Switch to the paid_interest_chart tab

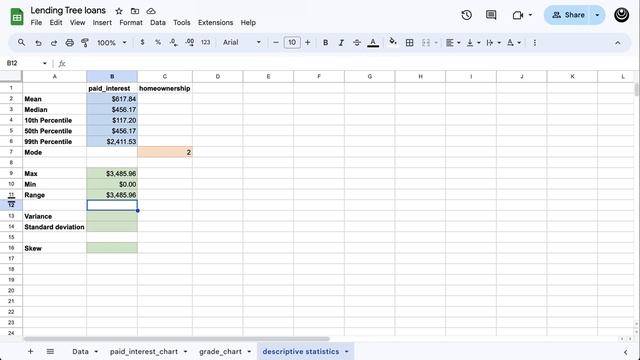tap(144, 351)
